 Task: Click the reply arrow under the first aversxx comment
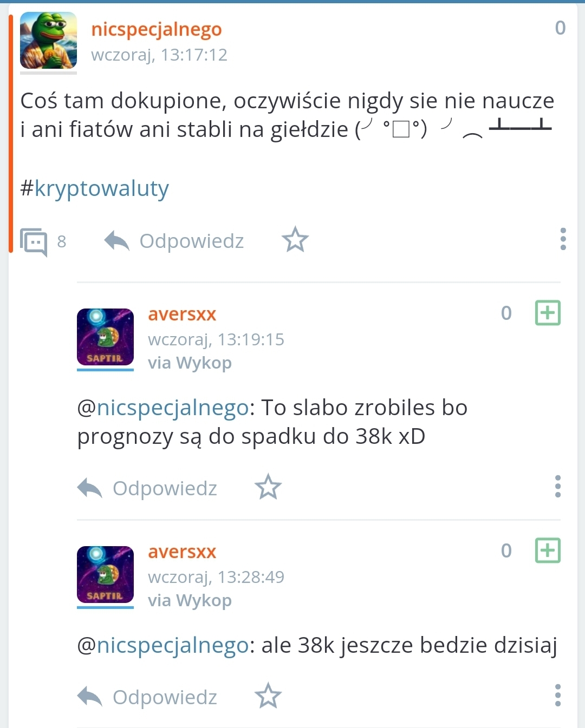pos(89,488)
